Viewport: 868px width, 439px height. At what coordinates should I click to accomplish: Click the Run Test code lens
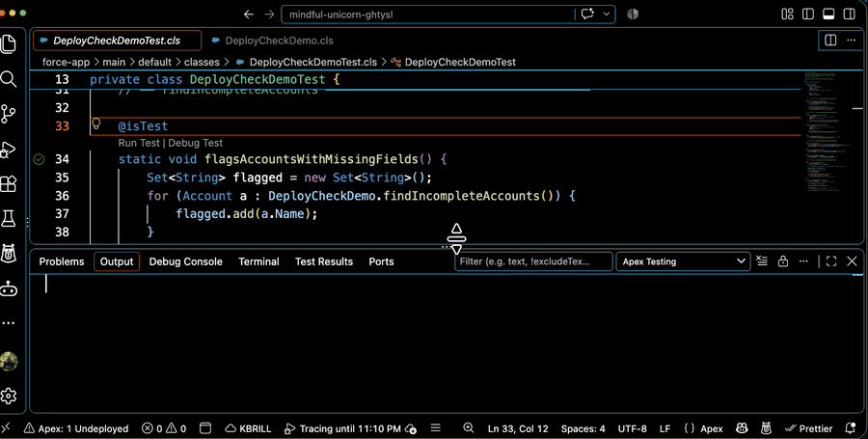[x=139, y=143]
